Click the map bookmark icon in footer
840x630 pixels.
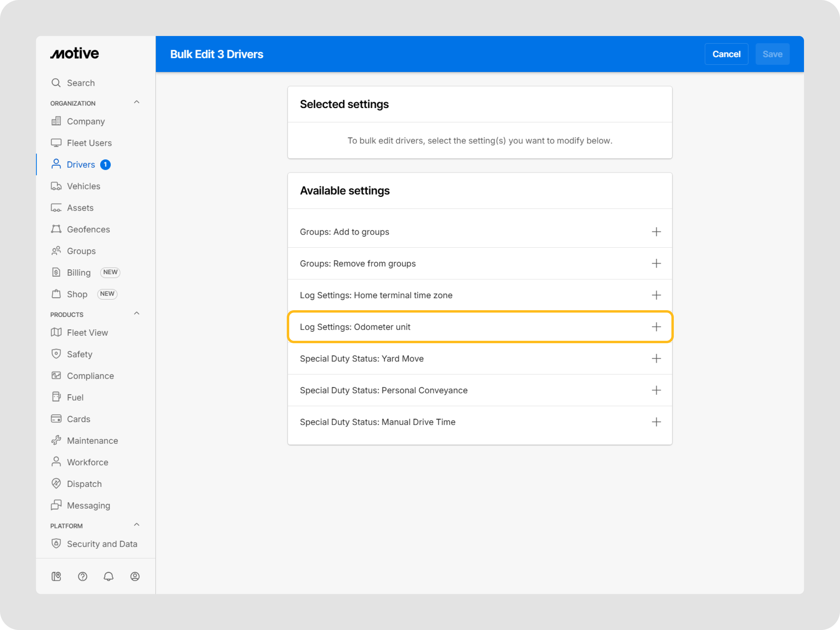pos(56,577)
